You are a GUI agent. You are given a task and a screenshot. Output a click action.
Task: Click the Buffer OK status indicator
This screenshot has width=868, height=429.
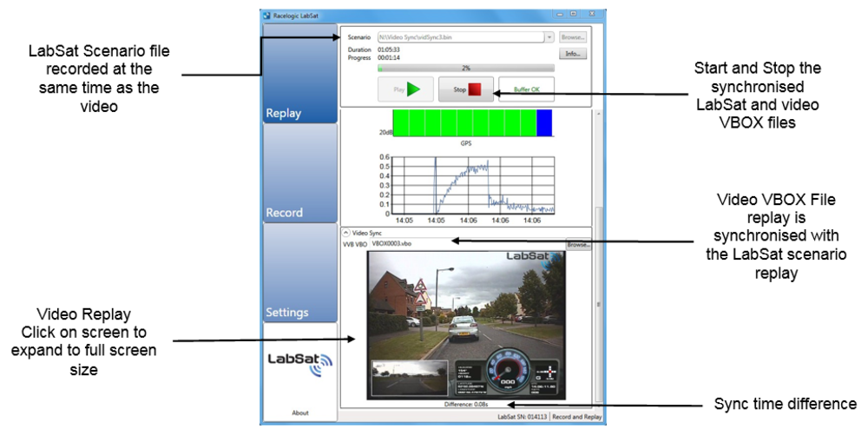[526, 89]
